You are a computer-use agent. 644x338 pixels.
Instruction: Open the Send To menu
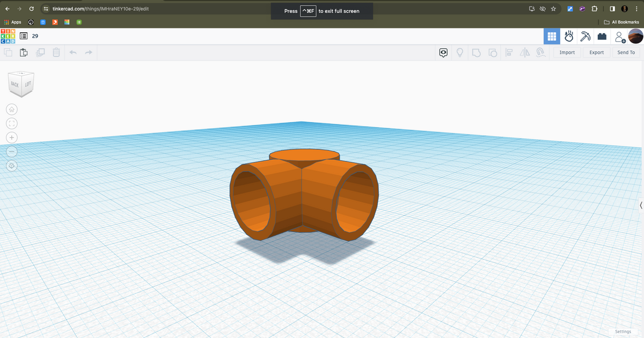[x=626, y=53]
